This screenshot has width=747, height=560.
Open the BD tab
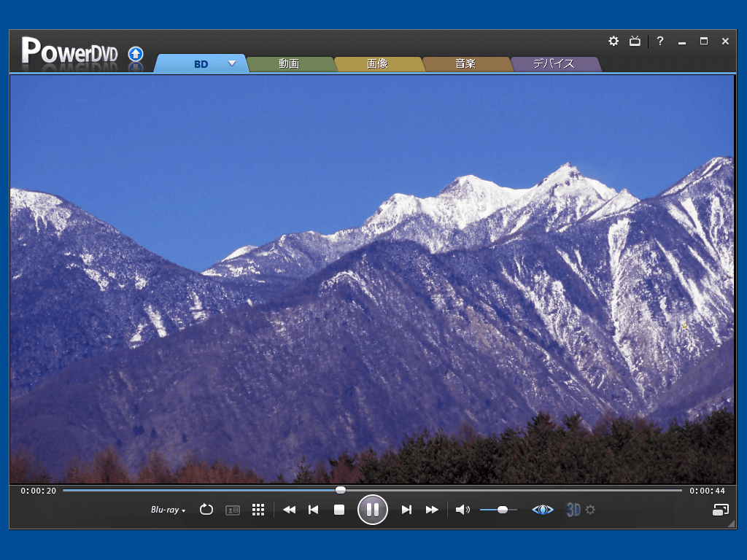pyautogui.click(x=201, y=64)
